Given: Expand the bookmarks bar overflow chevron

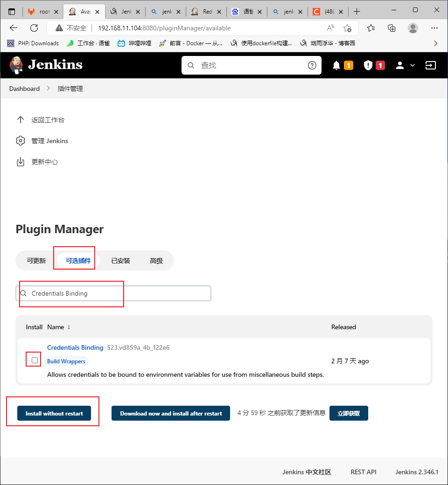Looking at the screenshot, I should tap(435, 43).
